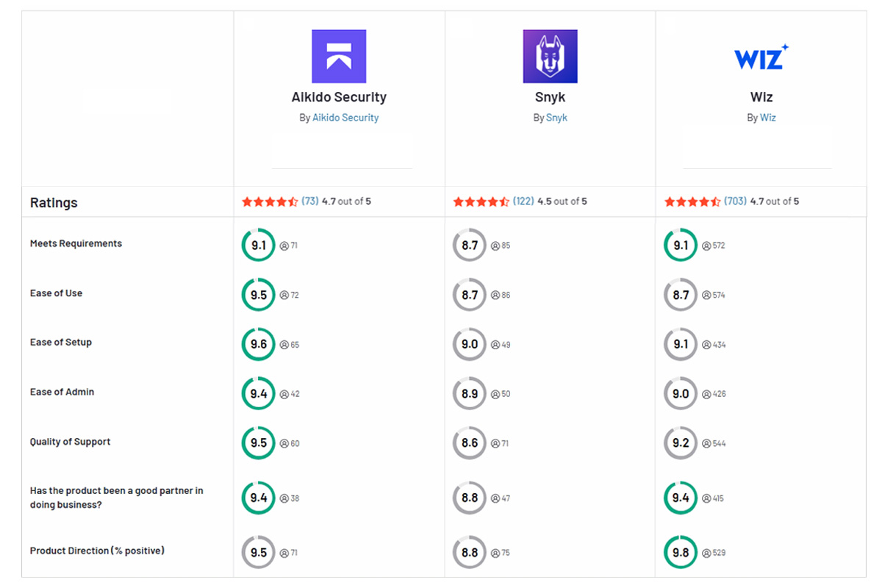Click Snyk's 8.8 Product Direction score circle
The height and width of the screenshot is (588, 882).
[470, 552]
